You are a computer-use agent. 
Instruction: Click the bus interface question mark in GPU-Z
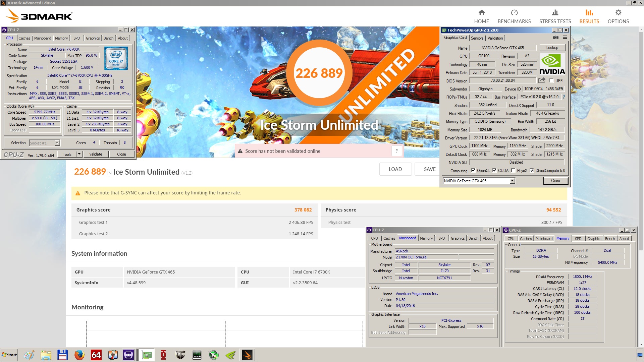pos(564,97)
